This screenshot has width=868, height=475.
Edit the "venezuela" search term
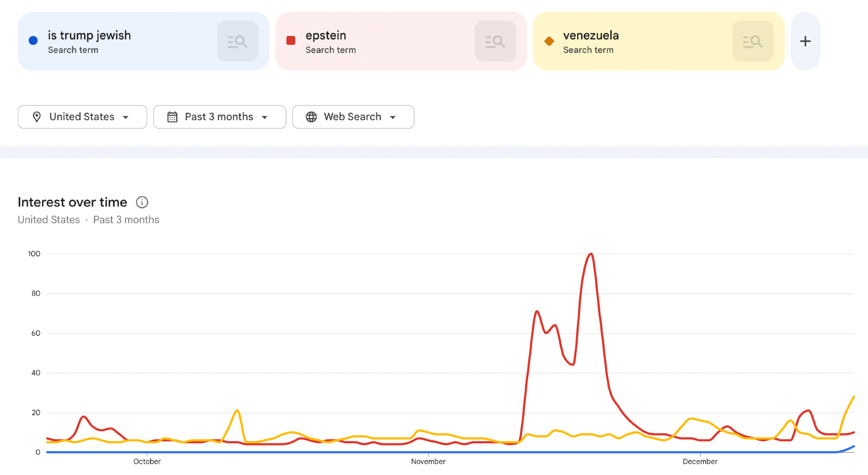(591, 36)
